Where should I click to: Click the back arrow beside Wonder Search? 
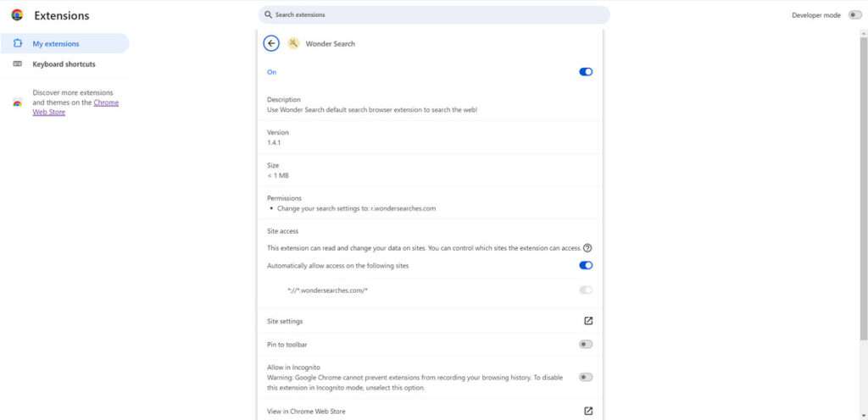271,44
